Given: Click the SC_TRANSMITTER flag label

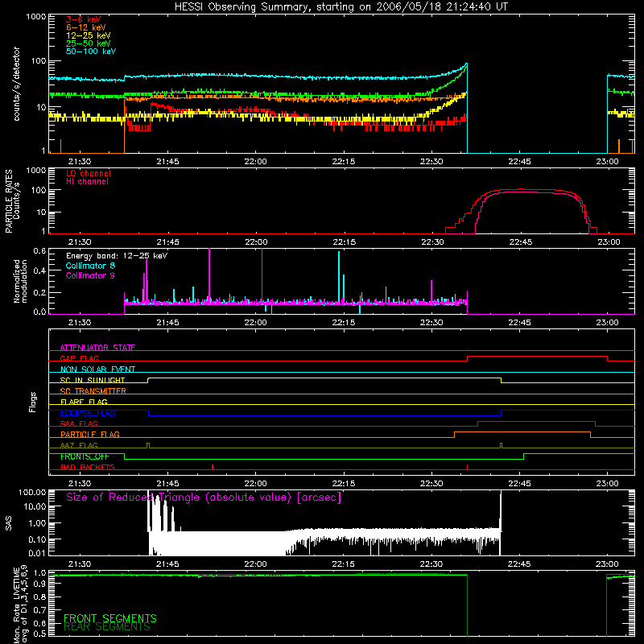Looking at the screenshot, I should [93, 390].
